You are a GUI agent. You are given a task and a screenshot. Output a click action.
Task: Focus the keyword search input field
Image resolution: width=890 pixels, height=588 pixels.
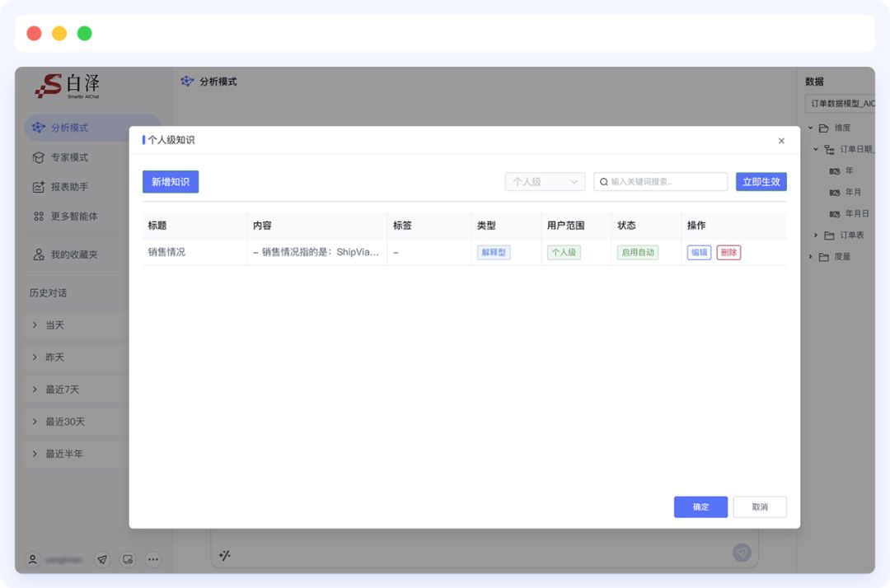coord(661,181)
